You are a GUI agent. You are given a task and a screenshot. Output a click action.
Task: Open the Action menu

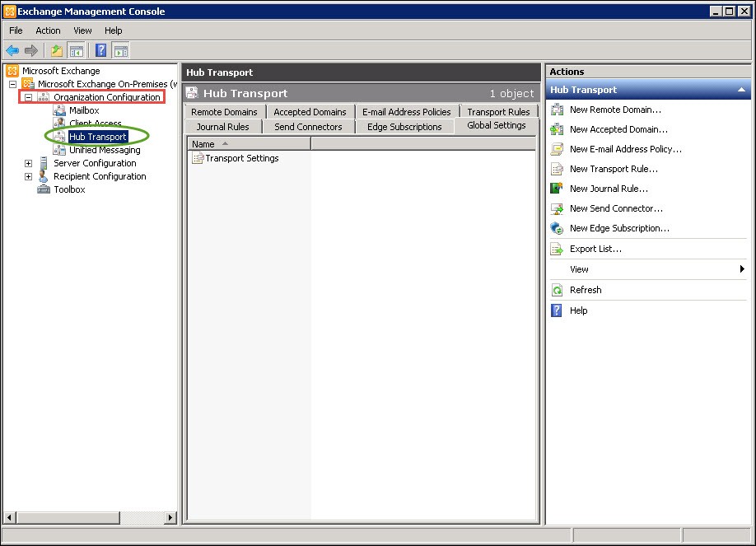tap(48, 30)
